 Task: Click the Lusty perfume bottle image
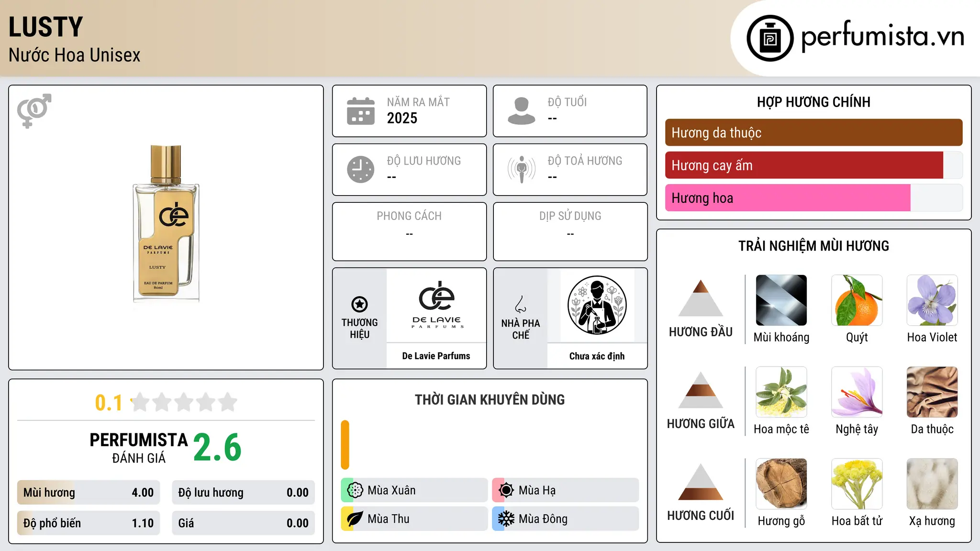click(166, 223)
